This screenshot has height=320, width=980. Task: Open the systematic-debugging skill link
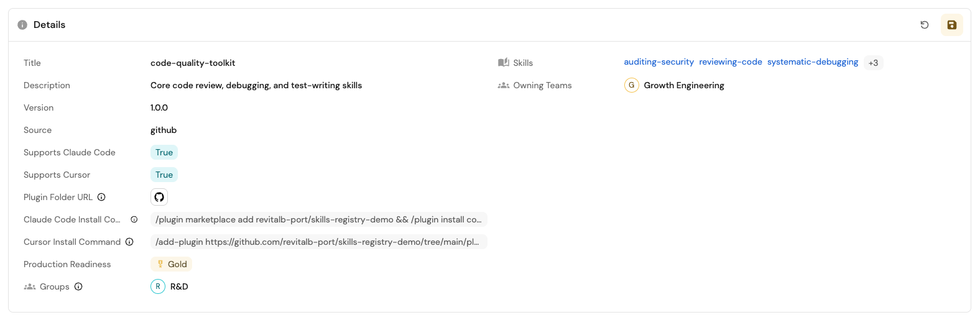(813, 62)
